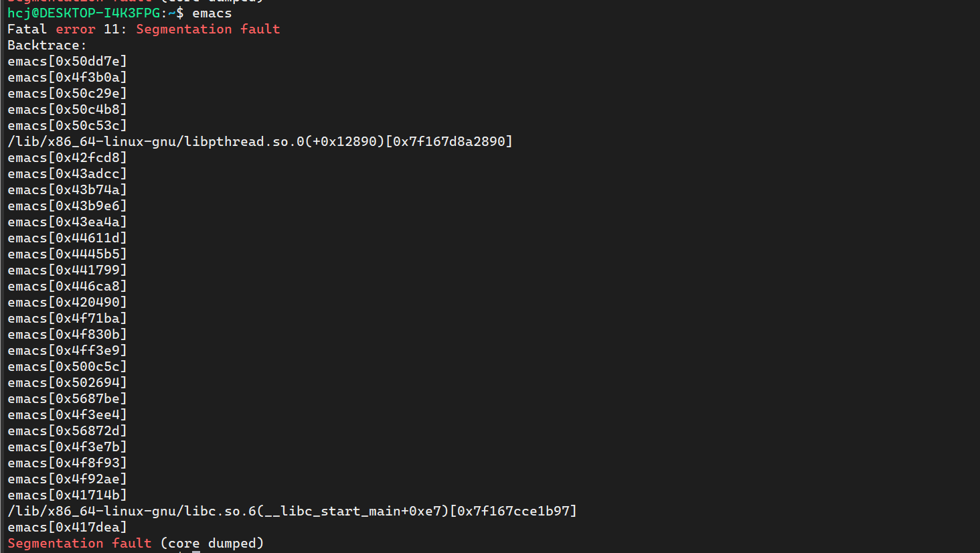This screenshot has height=553, width=980.
Task: Click the emacs[0x44611d] backtrace line
Action: pyautogui.click(x=67, y=238)
